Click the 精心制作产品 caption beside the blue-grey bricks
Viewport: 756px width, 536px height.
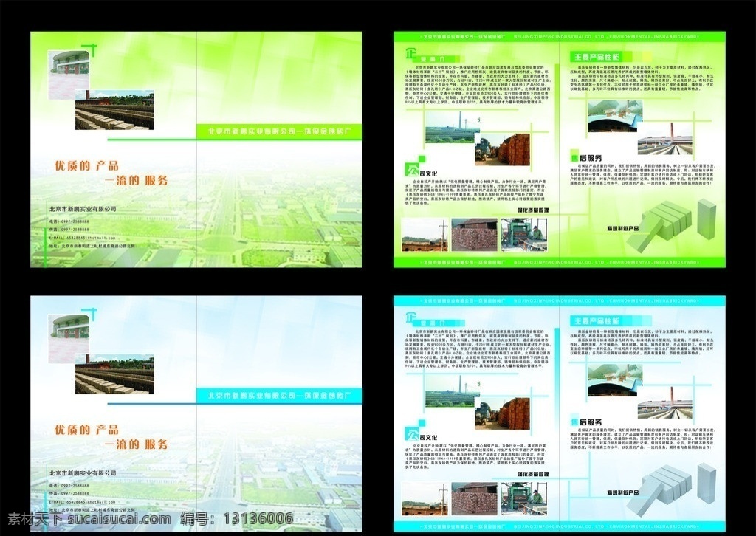coord(622,492)
